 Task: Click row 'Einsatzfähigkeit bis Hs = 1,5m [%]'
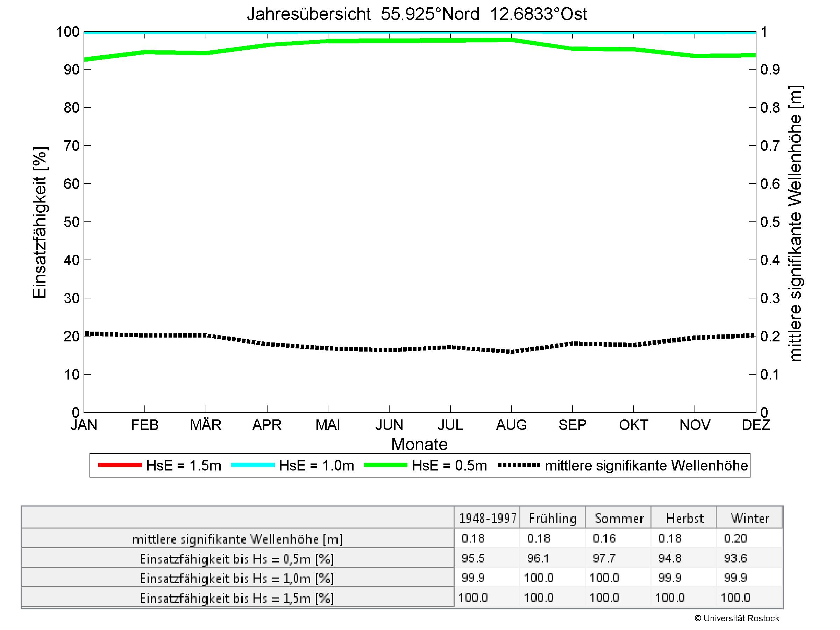(x=237, y=599)
